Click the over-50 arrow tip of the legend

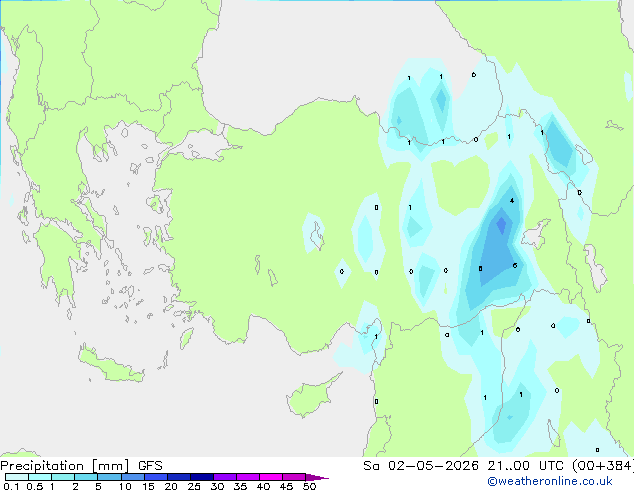317,477
